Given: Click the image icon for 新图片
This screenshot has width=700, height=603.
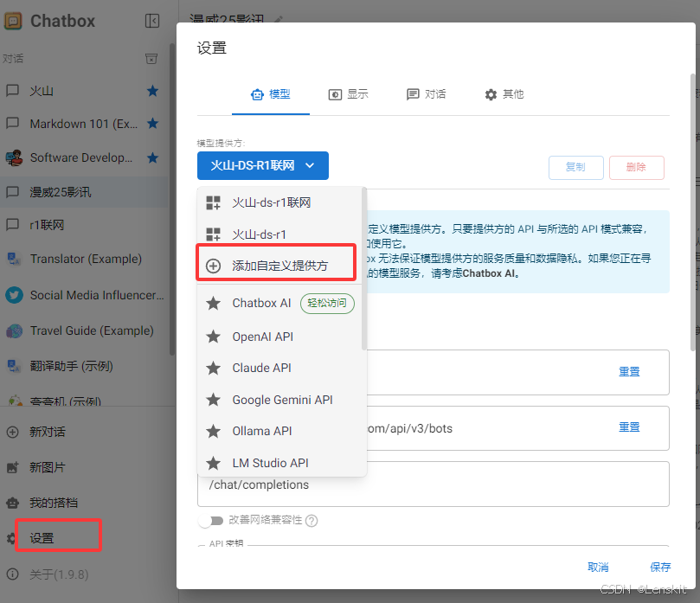Looking at the screenshot, I should point(12,467).
